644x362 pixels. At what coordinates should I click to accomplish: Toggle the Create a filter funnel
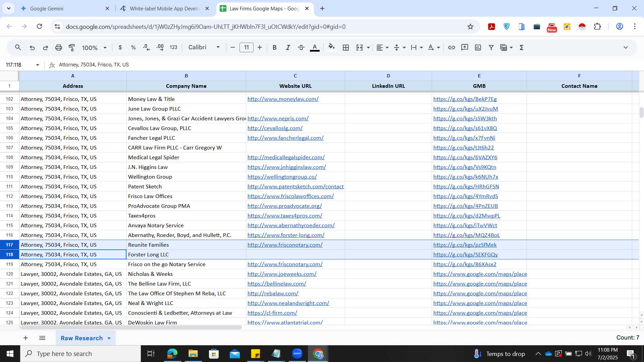point(491,48)
